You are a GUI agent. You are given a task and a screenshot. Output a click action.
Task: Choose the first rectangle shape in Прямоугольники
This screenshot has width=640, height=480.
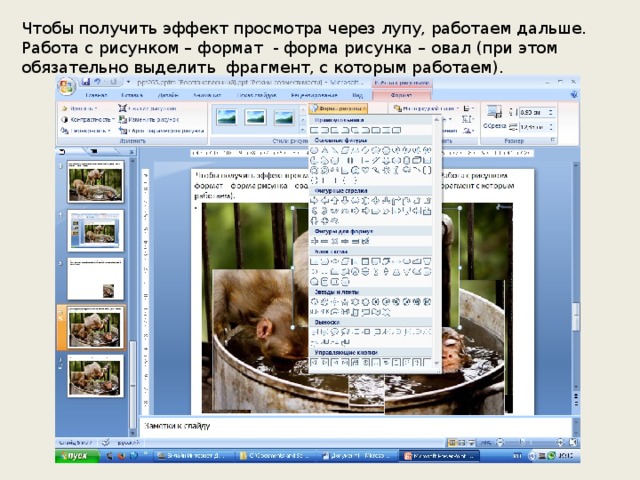[x=314, y=130]
